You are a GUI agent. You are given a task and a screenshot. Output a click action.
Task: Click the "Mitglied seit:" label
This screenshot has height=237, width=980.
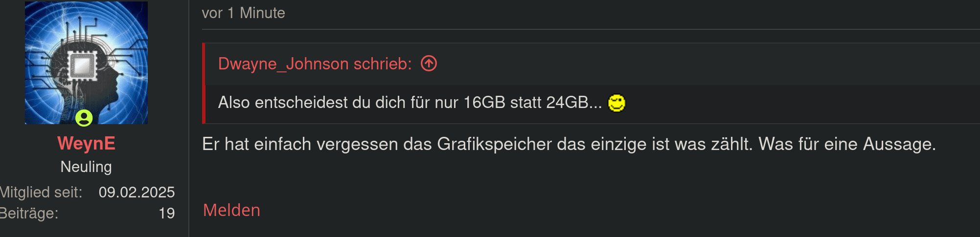click(x=41, y=192)
